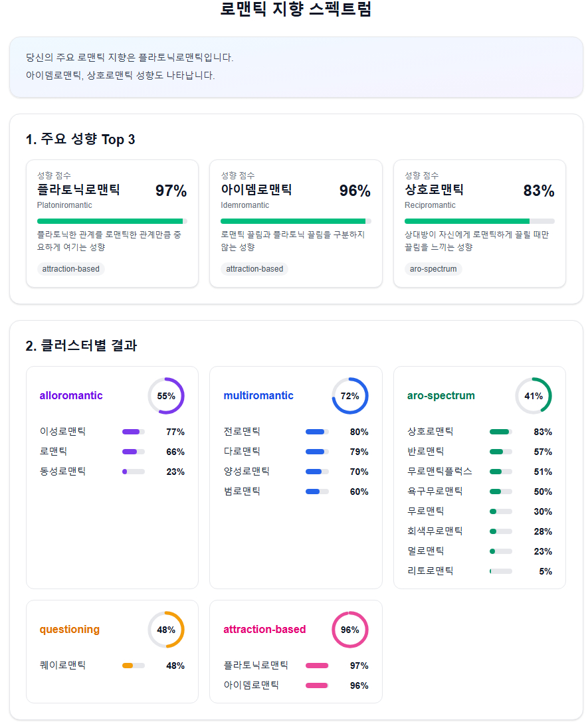Click the attraction-based tag under 플라토닉로맨틱 card

click(71, 269)
